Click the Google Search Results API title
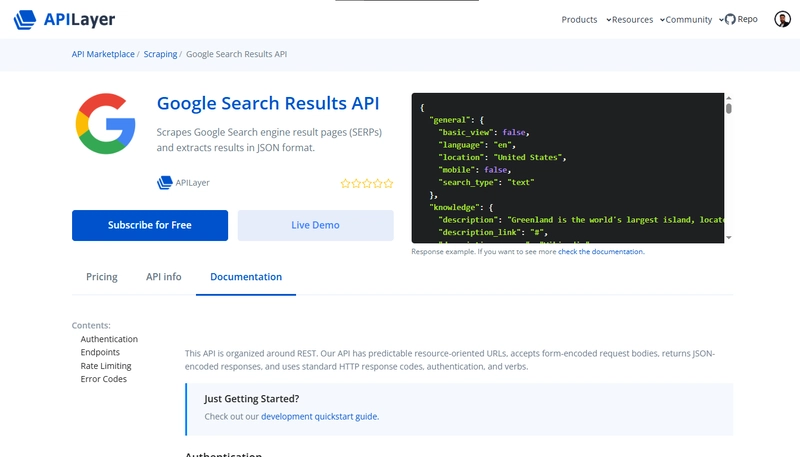Screen dimensions: 800x457 pyautogui.click(x=268, y=103)
